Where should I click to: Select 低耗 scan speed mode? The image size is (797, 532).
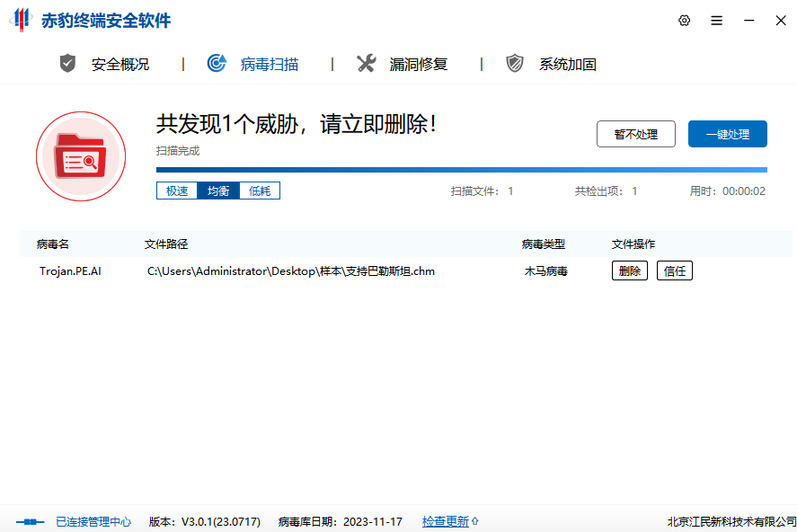260,191
